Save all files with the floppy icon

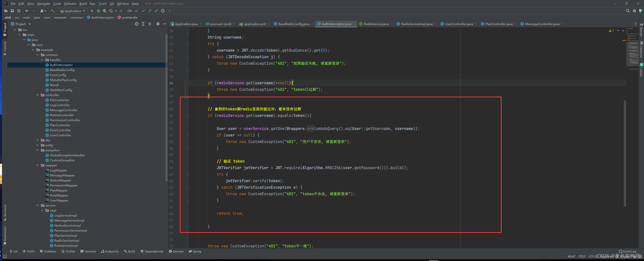point(12,11)
